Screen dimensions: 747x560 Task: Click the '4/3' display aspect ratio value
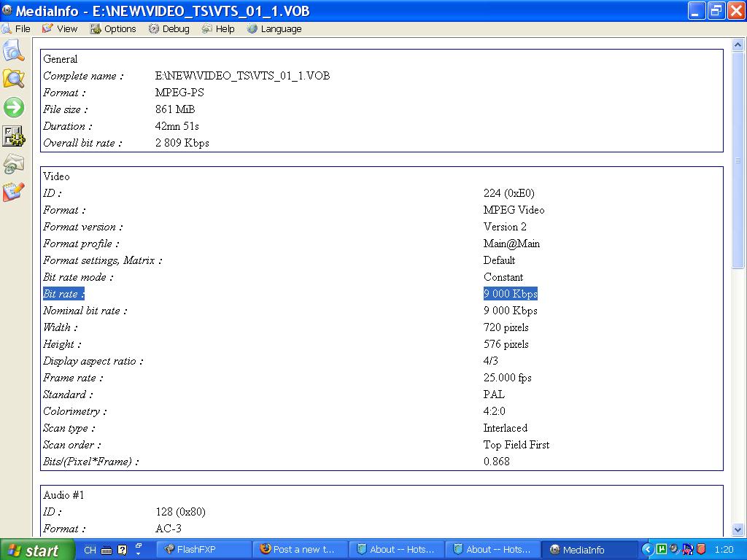(x=490, y=361)
